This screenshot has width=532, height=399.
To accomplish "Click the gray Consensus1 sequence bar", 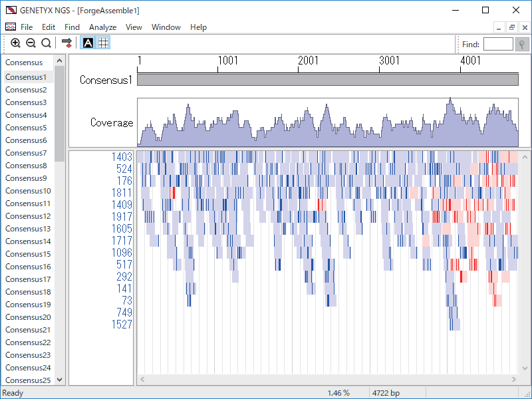I will [328, 80].
